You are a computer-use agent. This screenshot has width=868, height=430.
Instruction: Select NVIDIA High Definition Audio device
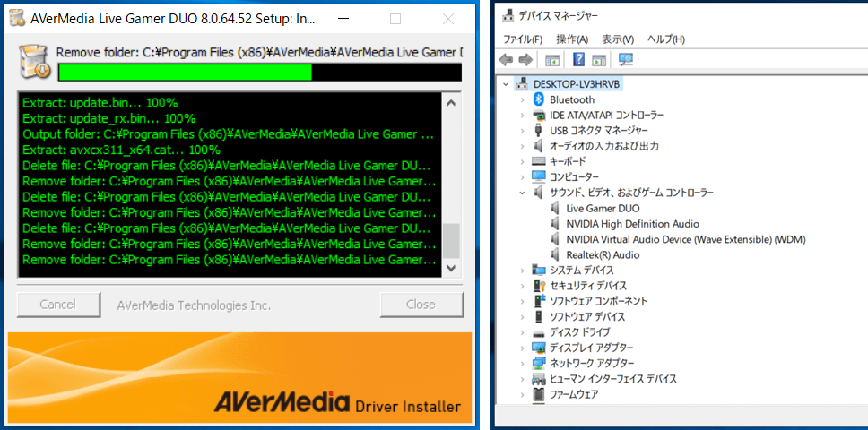633,224
